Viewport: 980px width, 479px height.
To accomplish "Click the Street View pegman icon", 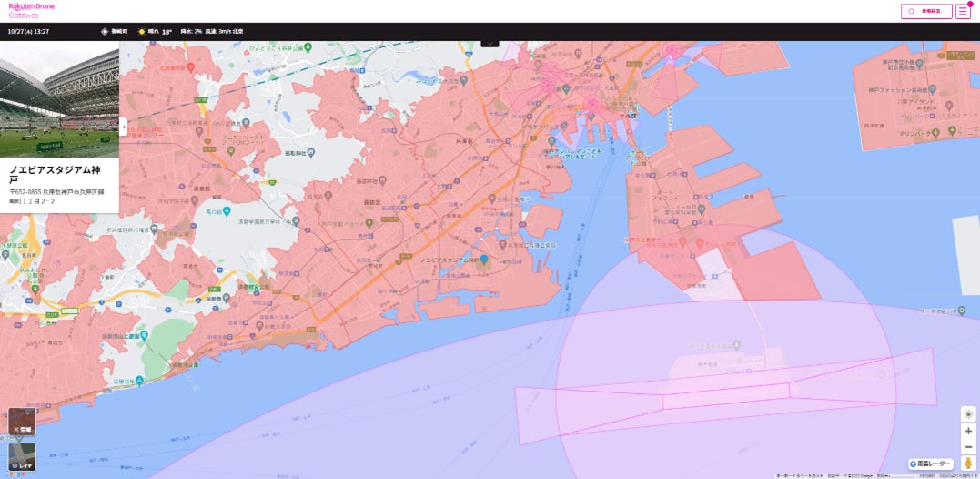I will [x=968, y=464].
